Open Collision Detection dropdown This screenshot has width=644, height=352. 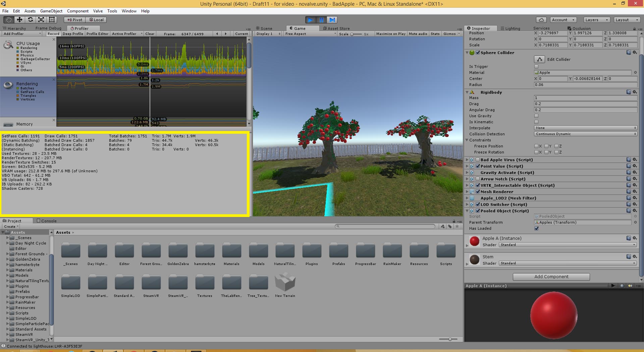[x=586, y=134]
